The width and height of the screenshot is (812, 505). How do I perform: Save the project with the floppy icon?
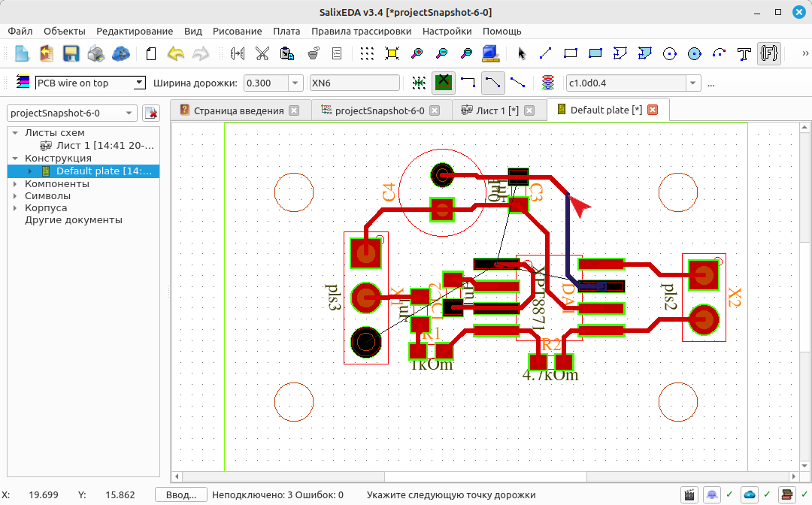(71, 53)
